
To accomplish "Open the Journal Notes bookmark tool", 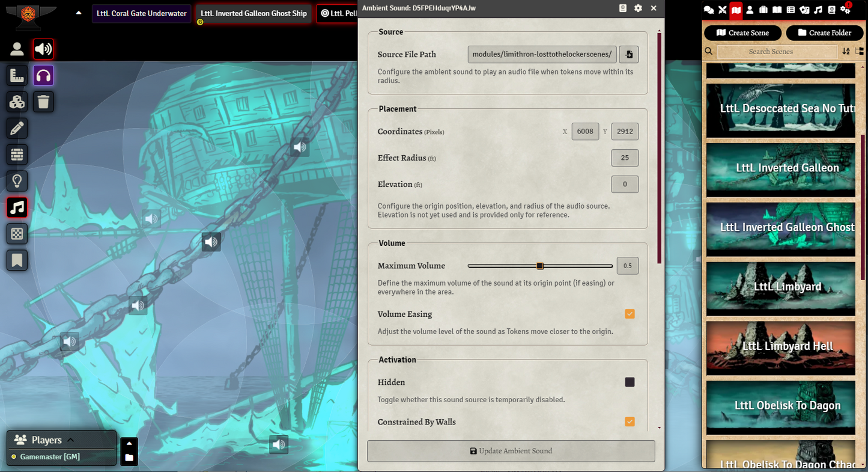I will pos(17,260).
